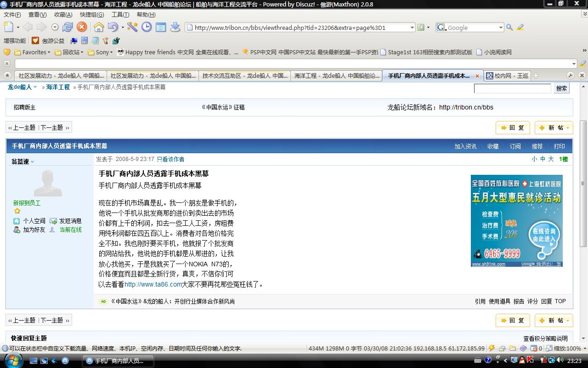
Task: Click the 傲游公益 heart icon
Action: pos(35,40)
